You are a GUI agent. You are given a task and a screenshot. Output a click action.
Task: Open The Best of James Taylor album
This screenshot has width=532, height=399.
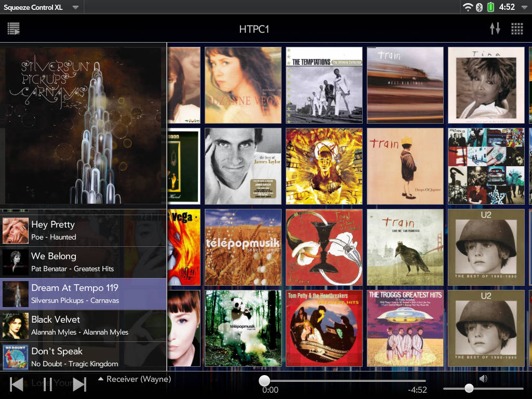(243, 166)
